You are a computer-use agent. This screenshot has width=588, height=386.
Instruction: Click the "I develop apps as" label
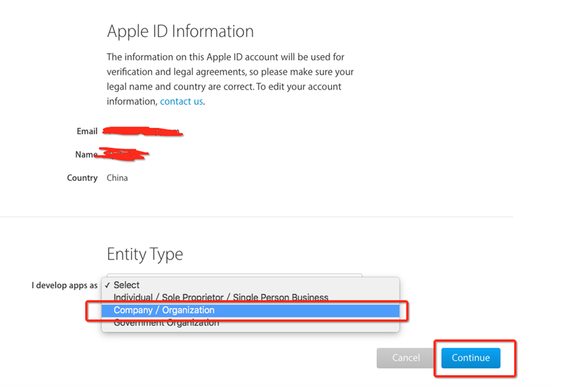pyautogui.click(x=64, y=285)
